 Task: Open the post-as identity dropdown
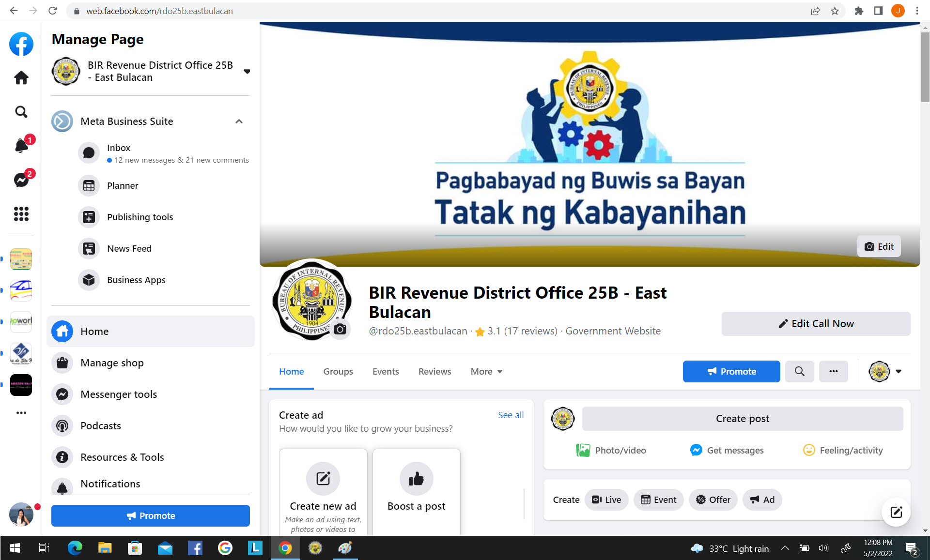885,371
